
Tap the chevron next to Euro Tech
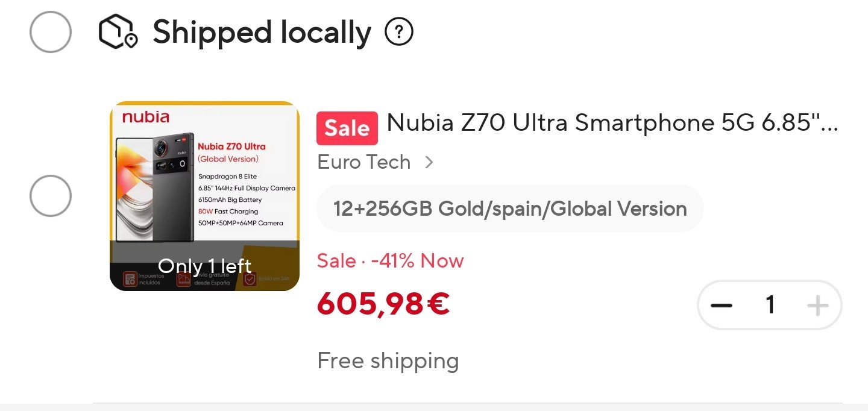coord(429,162)
